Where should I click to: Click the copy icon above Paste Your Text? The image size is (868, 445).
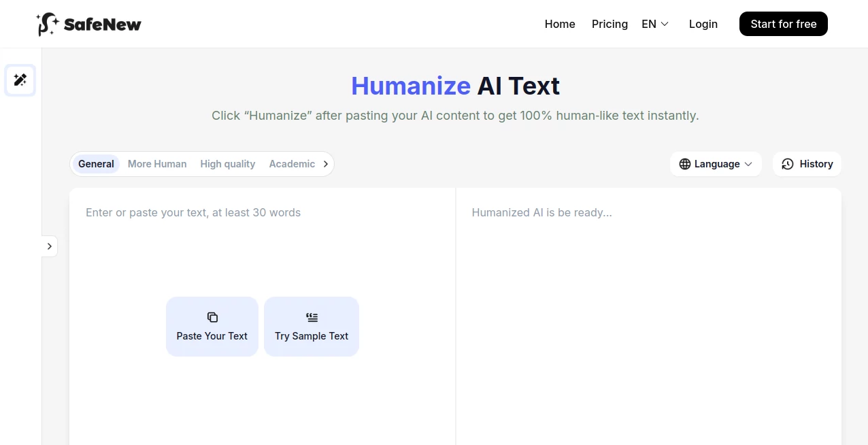tap(212, 317)
